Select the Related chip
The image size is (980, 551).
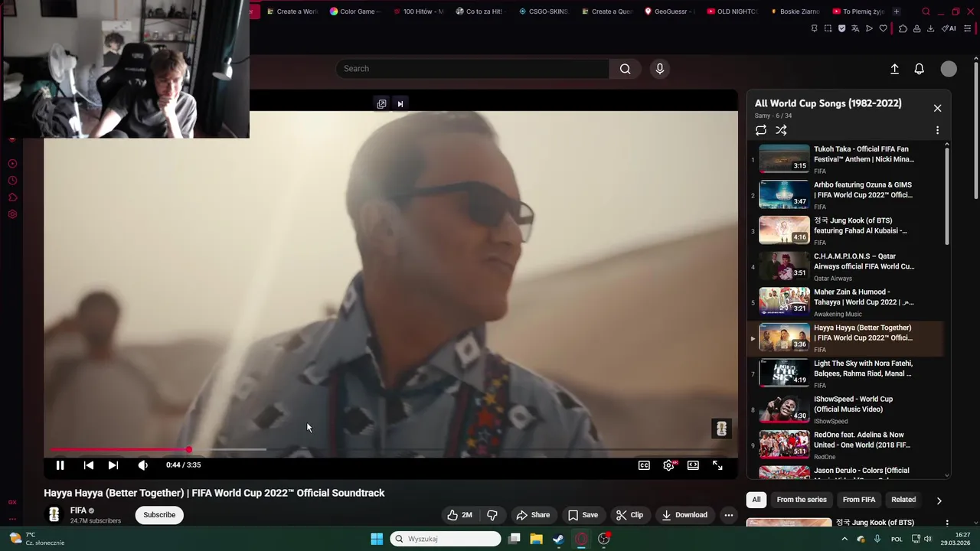point(903,500)
